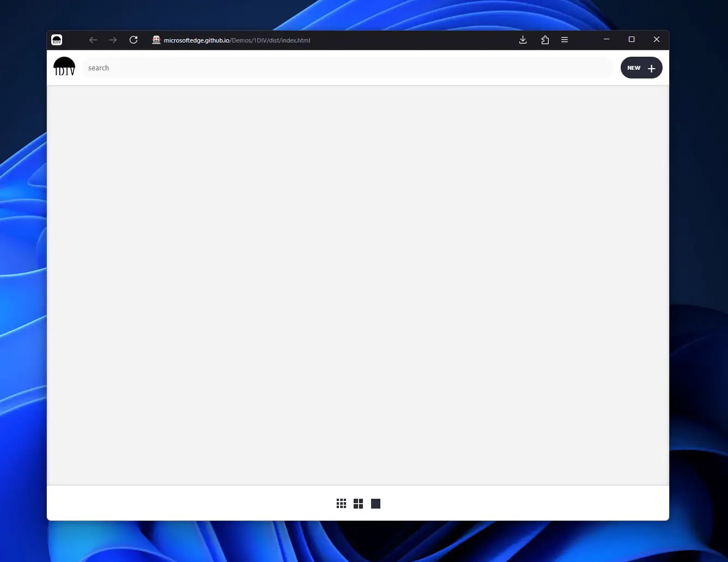Click the search input field
This screenshot has width=728, height=562.
pyautogui.click(x=349, y=68)
